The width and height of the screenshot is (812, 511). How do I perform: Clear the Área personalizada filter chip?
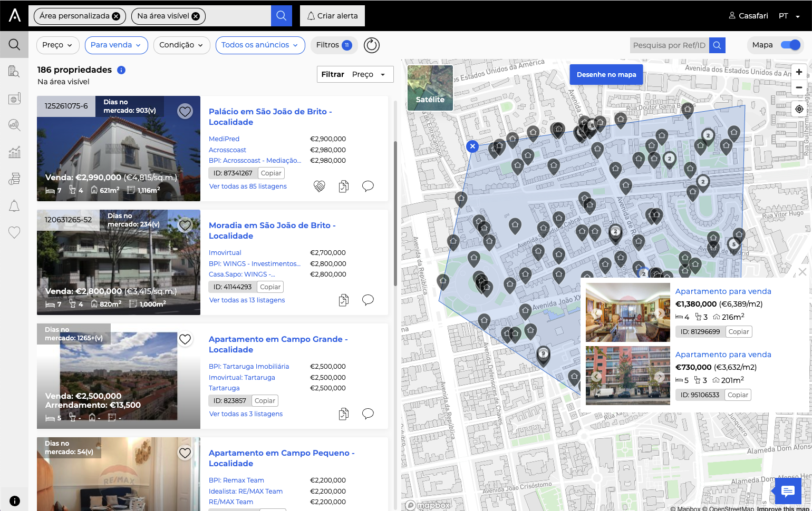[x=116, y=16]
